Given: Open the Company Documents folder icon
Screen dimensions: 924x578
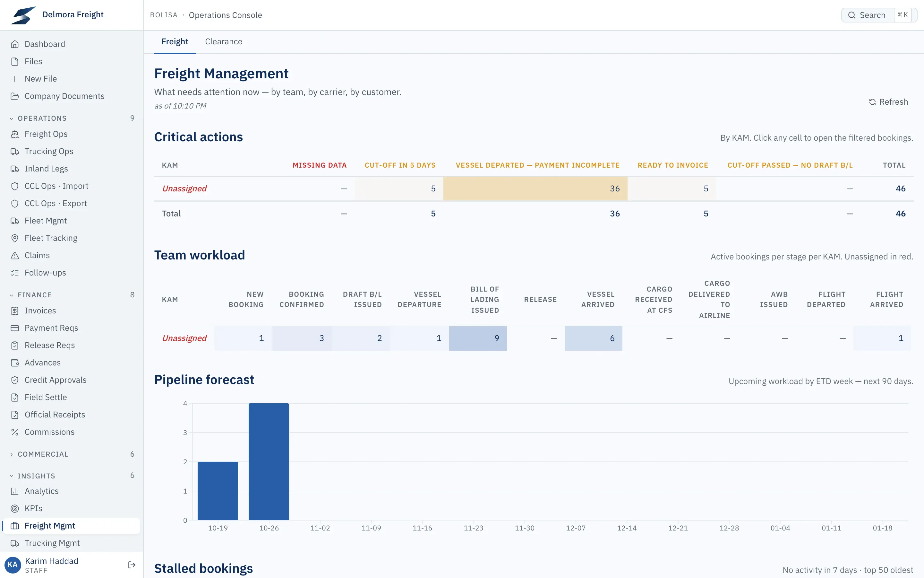Looking at the screenshot, I should [14, 96].
